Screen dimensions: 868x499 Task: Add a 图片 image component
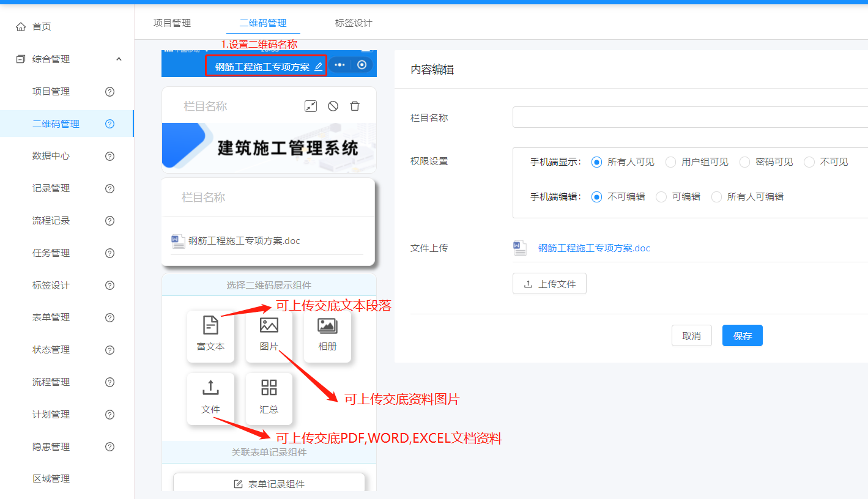point(269,335)
